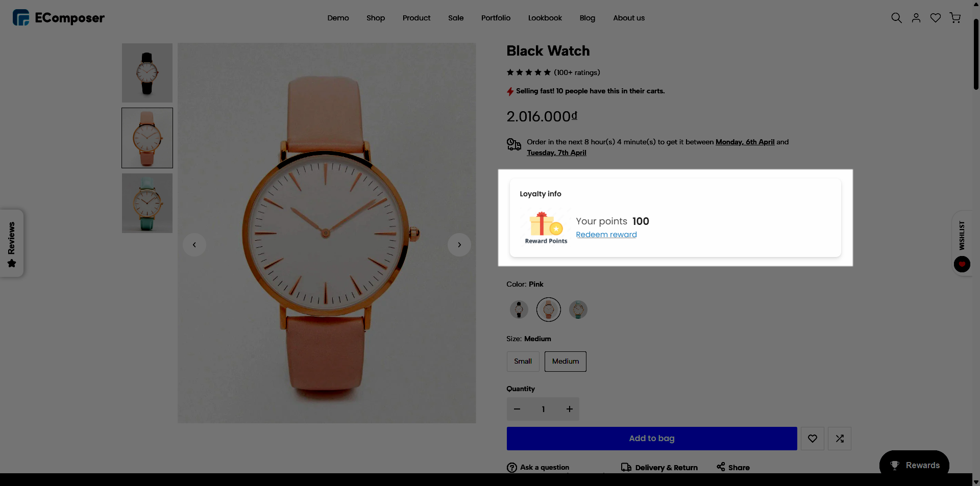
Task: Open the Lookbook menu item
Action: tap(545, 18)
